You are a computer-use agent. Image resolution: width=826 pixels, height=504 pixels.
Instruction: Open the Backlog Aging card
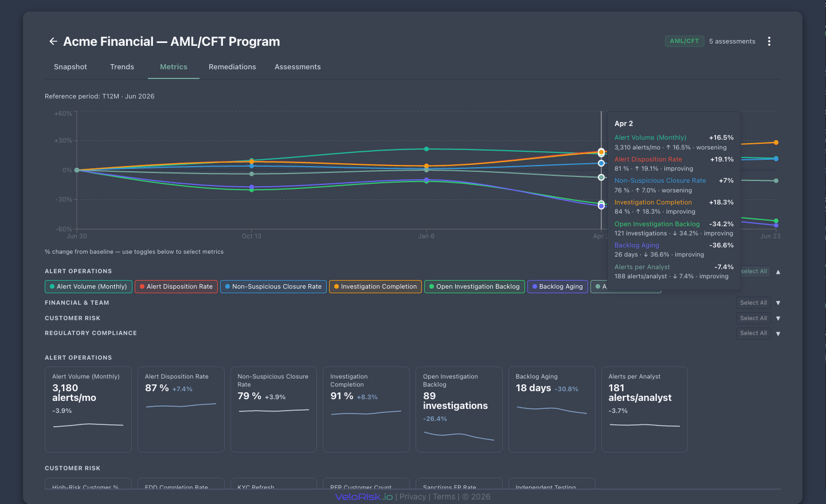tap(551, 409)
